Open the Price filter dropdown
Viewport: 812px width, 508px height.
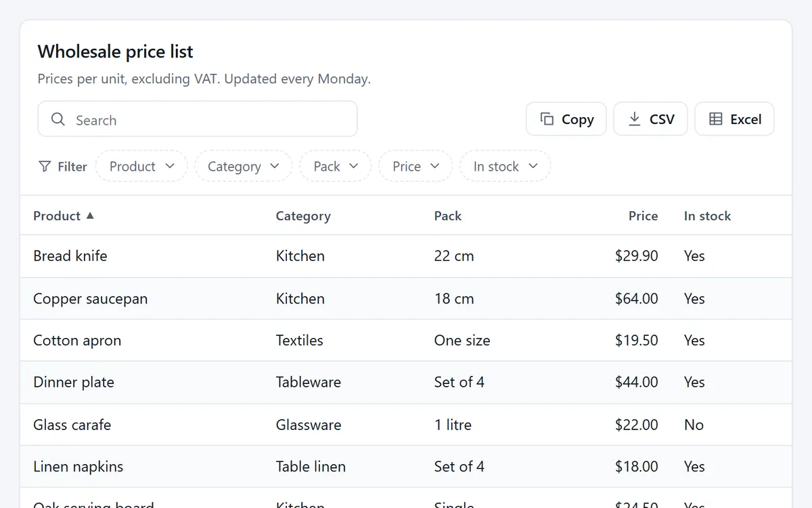click(x=415, y=166)
